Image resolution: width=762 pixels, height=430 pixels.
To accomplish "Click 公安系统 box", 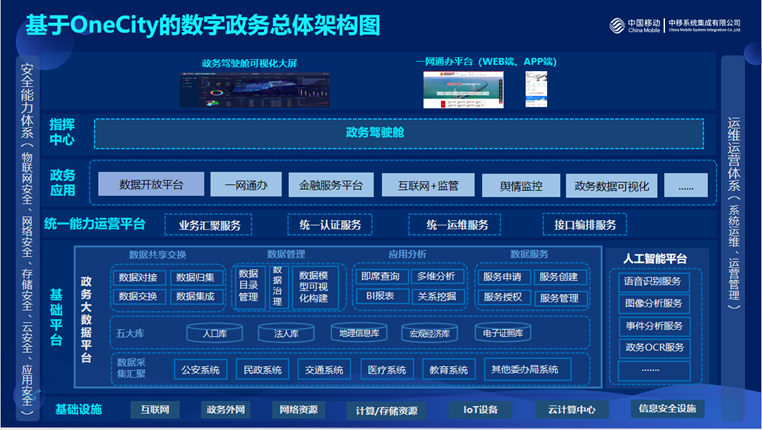I will [x=201, y=370].
